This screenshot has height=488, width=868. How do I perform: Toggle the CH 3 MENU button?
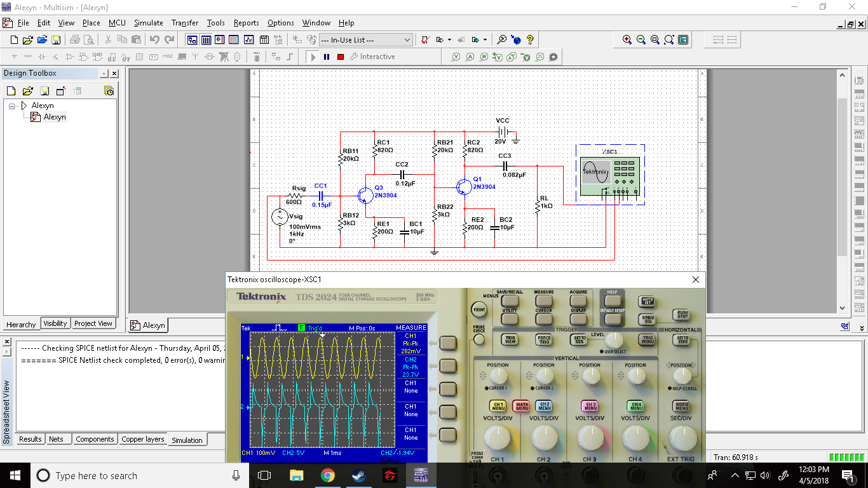pos(590,405)
